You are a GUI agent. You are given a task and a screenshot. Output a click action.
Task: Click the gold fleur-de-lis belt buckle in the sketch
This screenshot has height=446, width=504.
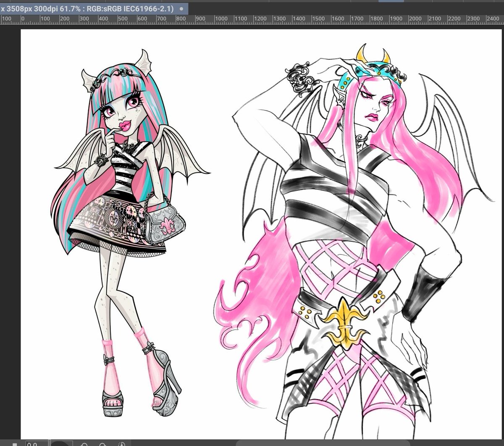tap(345, 324)
